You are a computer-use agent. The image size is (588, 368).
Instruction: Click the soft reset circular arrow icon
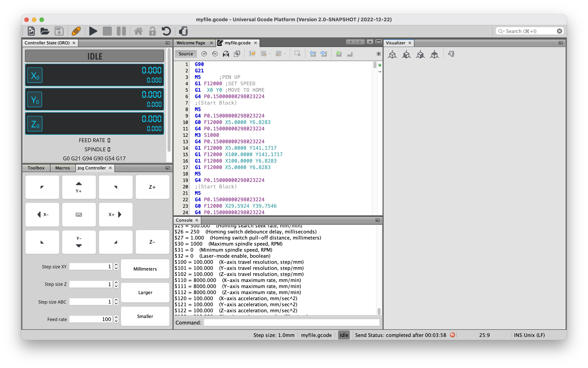tap(166, 31)
